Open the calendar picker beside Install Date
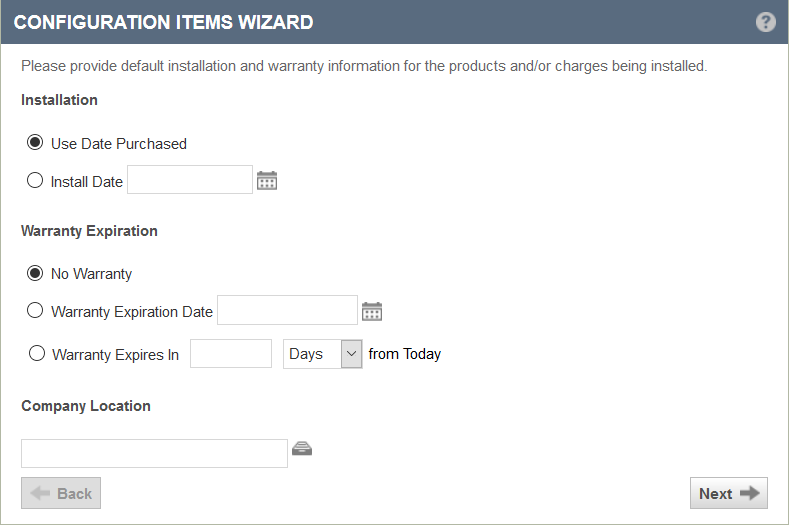The width and height of the screenshot is (789, 525). click(x=267, y=180)
